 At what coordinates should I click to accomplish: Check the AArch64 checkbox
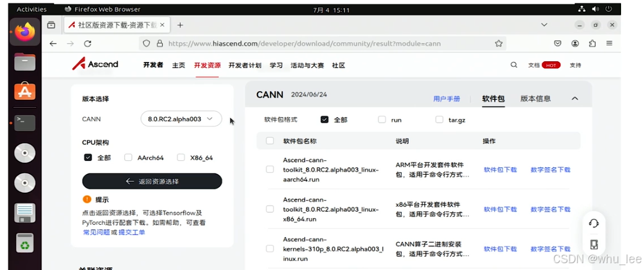point(129,157)
